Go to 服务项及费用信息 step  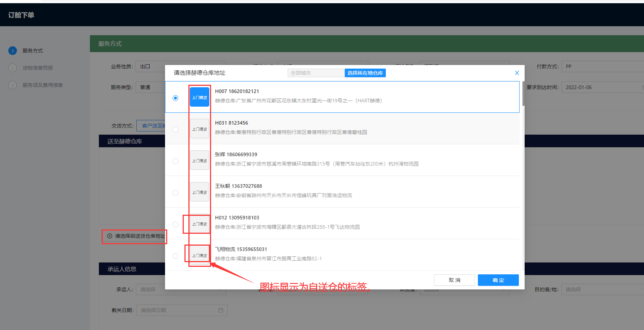[x=42, y=85]
